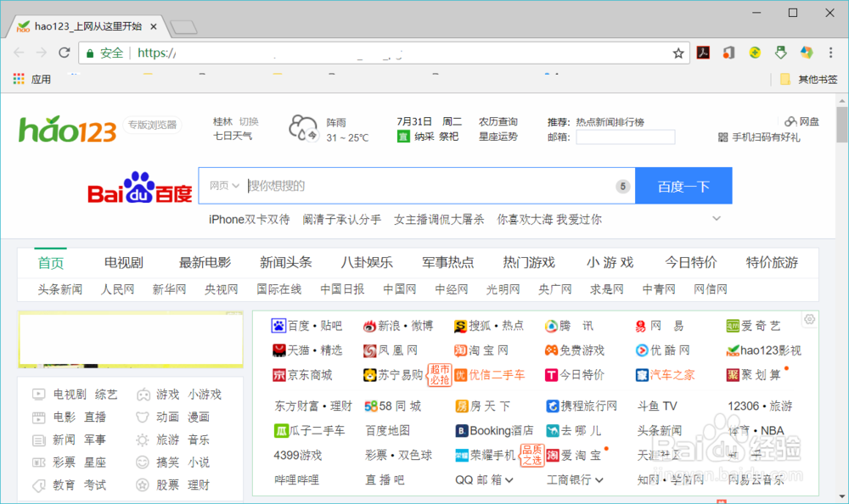Open the 热点新闻排行榜 link

[610, 122]
